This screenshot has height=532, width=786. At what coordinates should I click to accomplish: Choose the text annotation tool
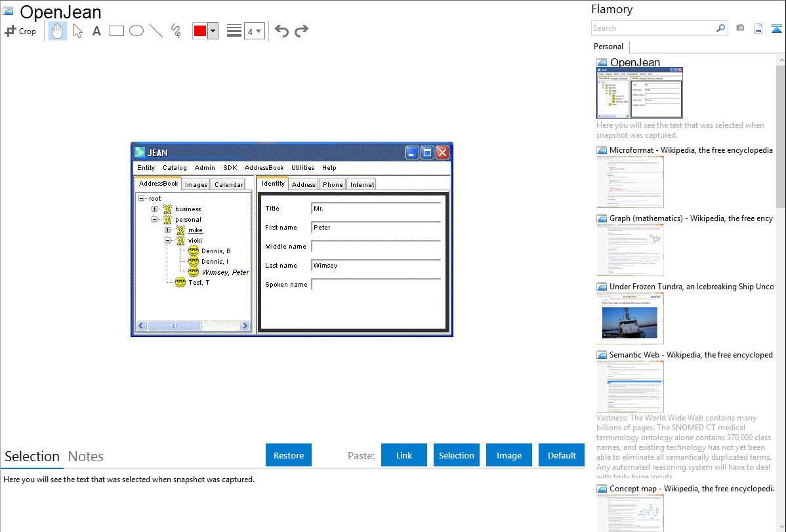coord(96,31)
